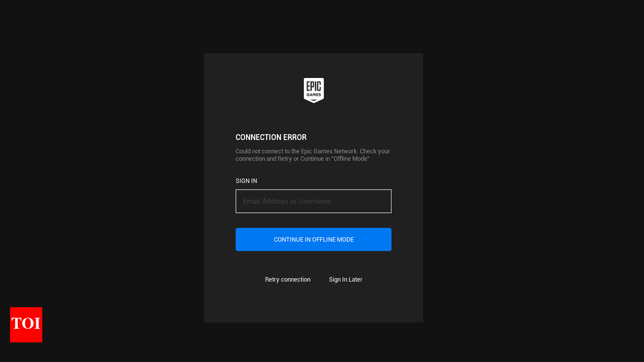Click the word Retry in the error description
Screen dimensions: 644x362
click(x=285, y=159)
